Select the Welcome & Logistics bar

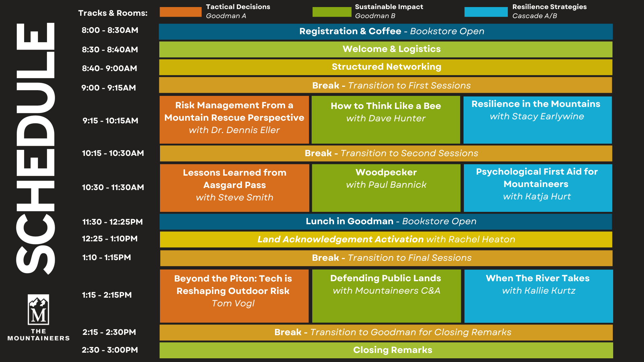[x=386, y=49]
